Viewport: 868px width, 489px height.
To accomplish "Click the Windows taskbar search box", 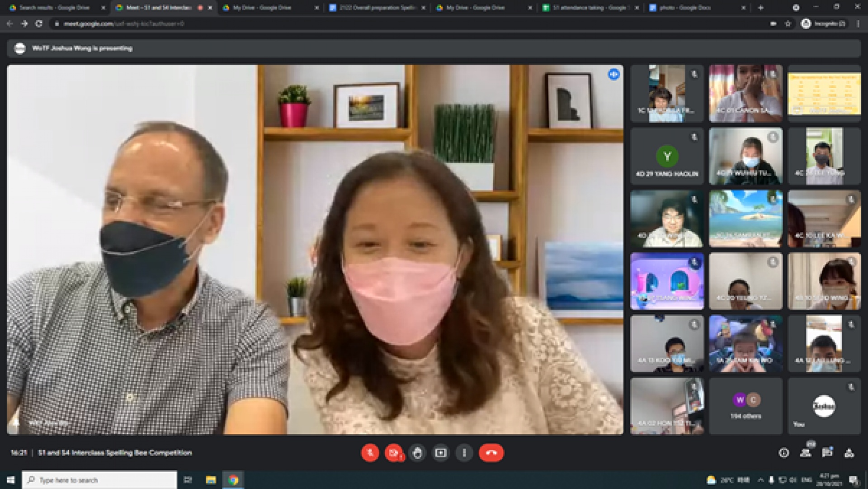I will pos(99,480).
